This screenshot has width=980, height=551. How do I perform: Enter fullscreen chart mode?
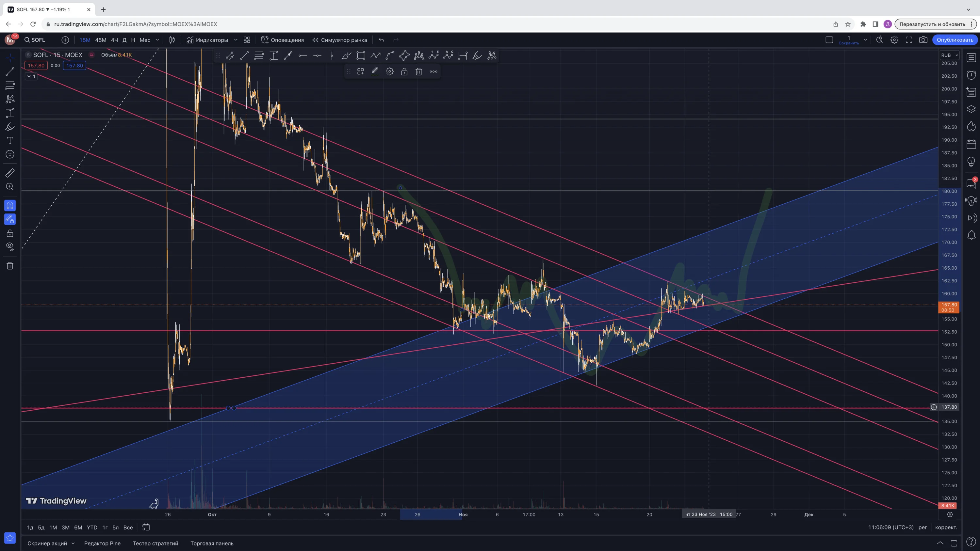click(909, 40)
